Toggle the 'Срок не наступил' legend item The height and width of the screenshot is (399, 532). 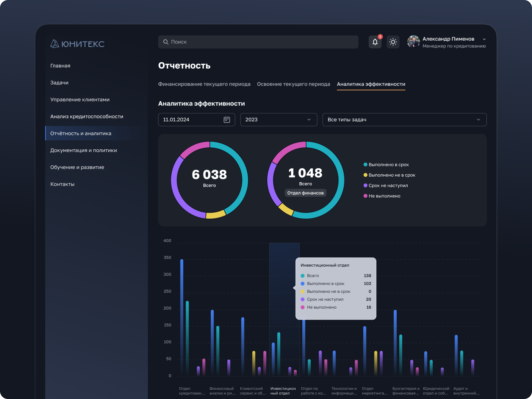point(388,186)
